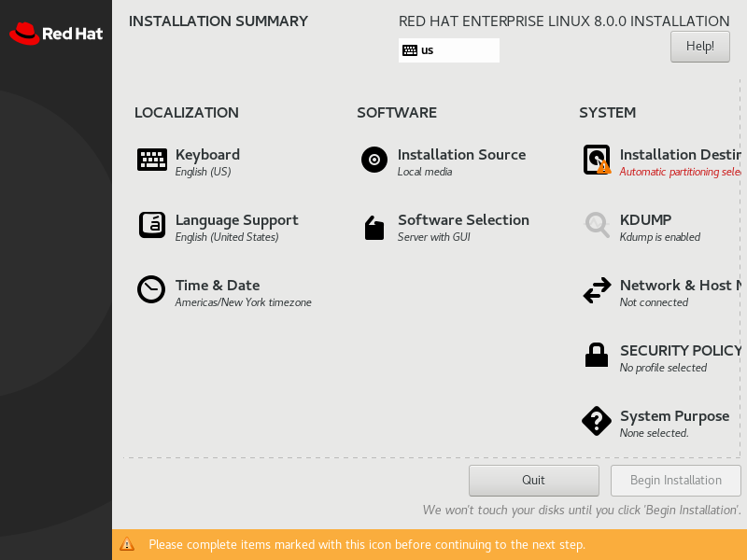This screenshot has height=560, width=747.
Task: Click the INSTALLATION SUMMARY title
Action: pos(218,21)
